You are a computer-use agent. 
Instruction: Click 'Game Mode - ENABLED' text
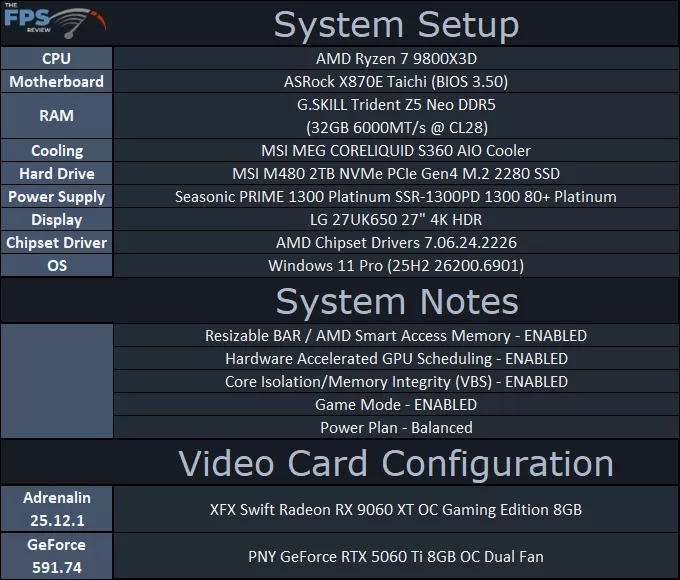click(x=396, y=405)
